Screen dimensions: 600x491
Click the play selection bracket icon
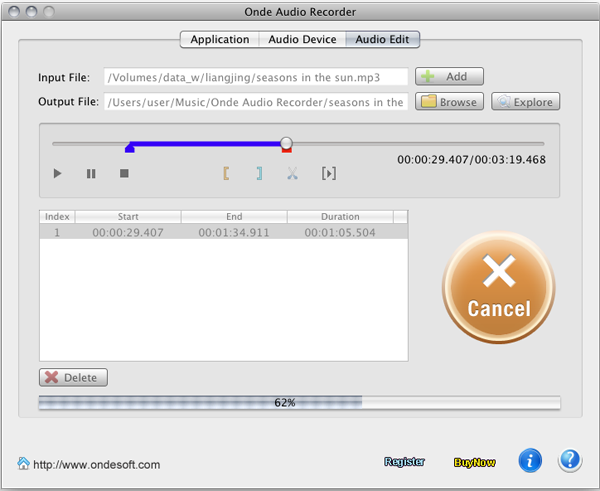click(x=328, y=174)
